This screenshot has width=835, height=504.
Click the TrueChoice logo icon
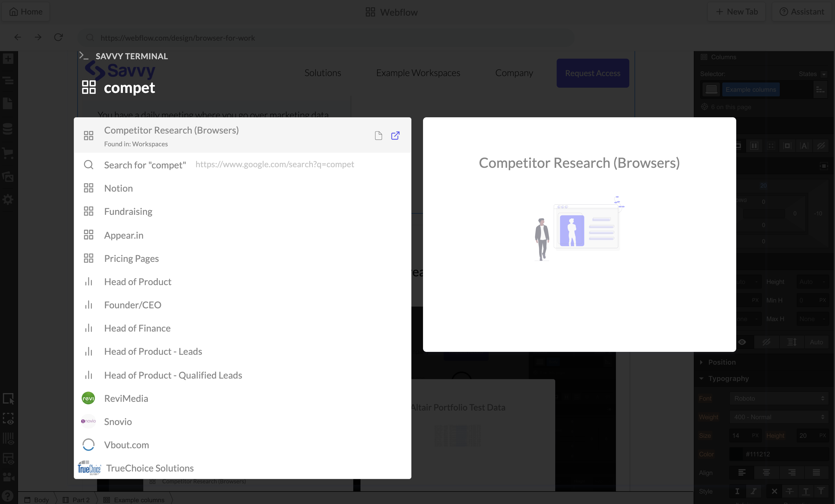click(89, 468)
